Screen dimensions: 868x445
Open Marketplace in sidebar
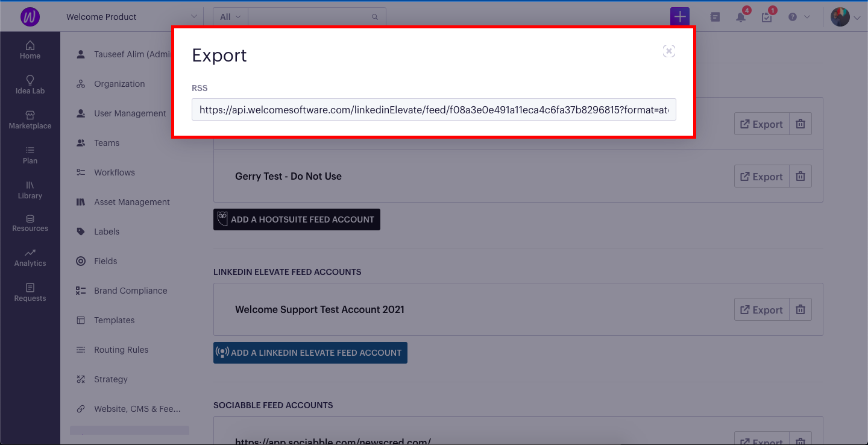click(30, 120)
